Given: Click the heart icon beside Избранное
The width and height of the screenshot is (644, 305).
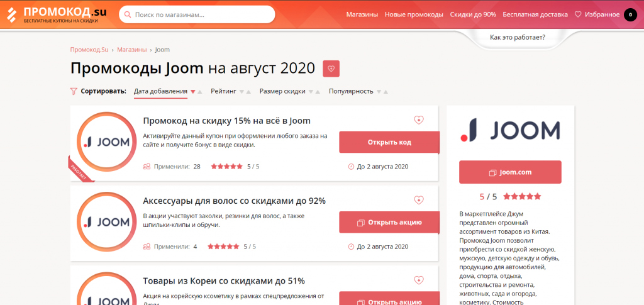Looking at the screenshot, I should (577, 14).
